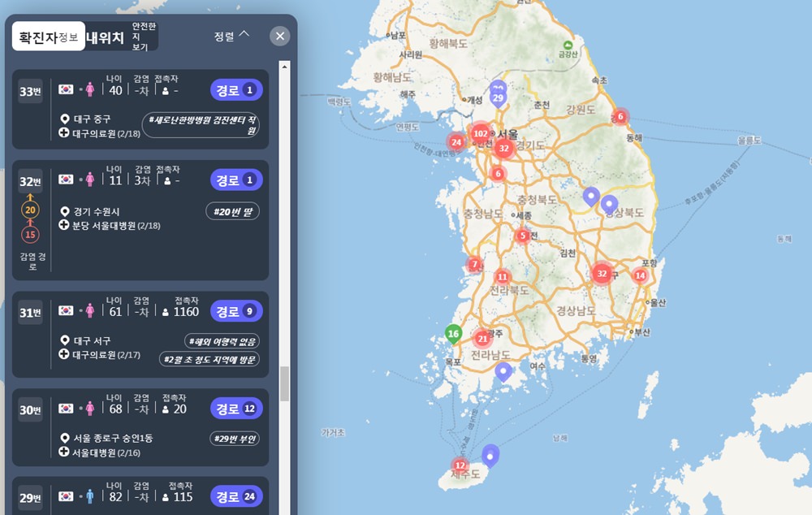Viewport: 812px width, 515px height.
Task: Click the #해외 여행력 없음 tag
Action: click(x=222, y=341)
